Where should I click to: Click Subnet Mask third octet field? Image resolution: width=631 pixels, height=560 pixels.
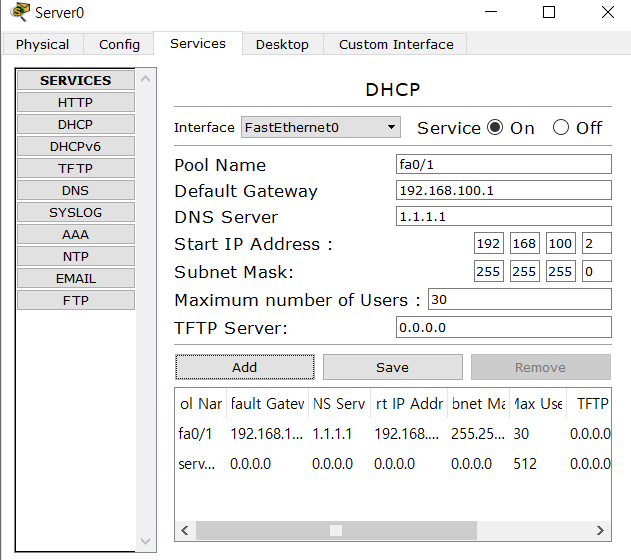point(561,272)
